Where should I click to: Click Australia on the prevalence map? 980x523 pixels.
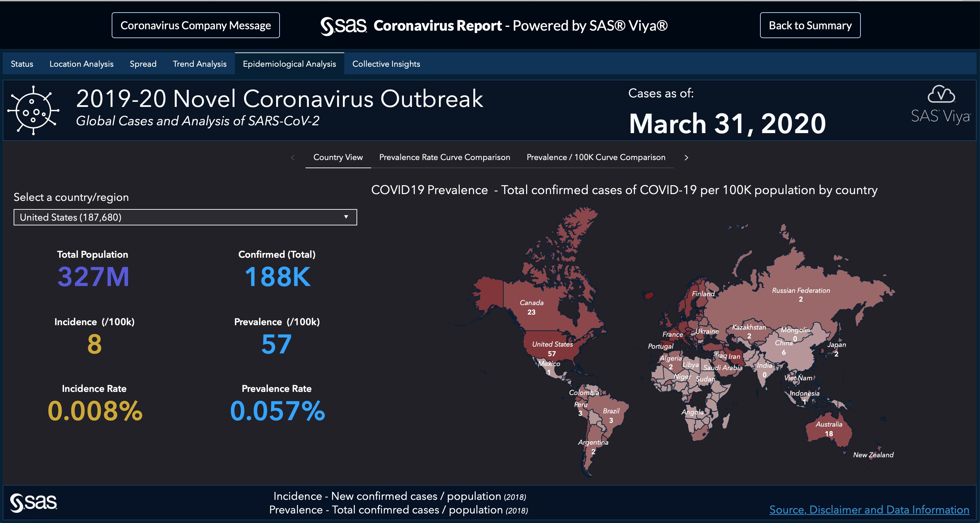coord(828,429)
